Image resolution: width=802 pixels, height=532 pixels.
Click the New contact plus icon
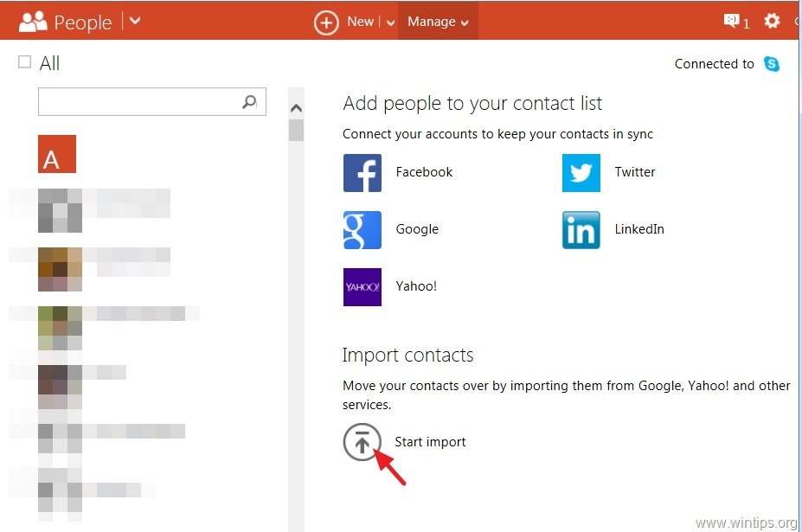click(x=326, y=22)
